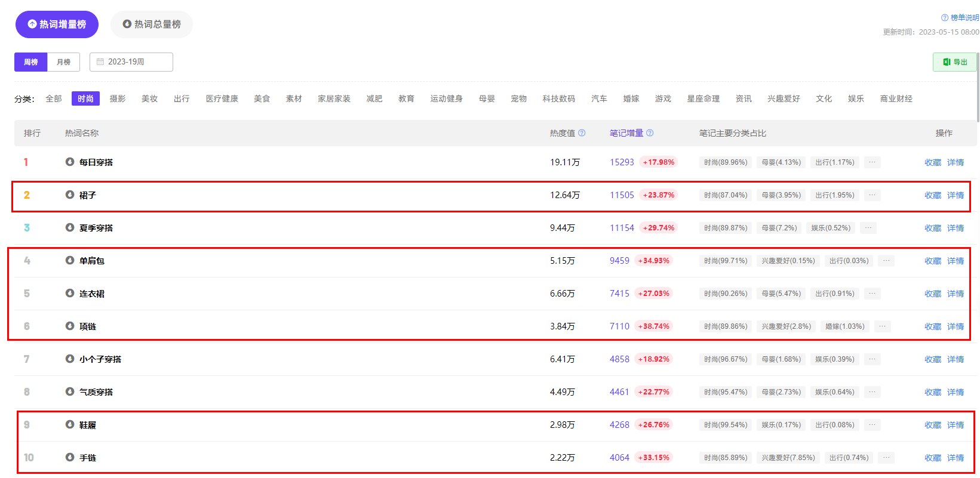Select the 时尚 category filter
The width and height of the screenshot is (980, 478).
tap(85, 98)
